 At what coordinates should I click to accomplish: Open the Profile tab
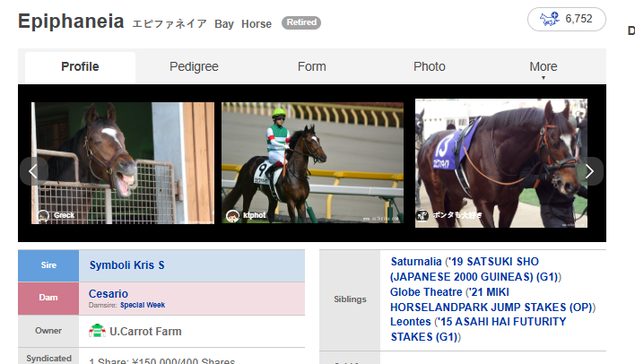tap(80, 67)
